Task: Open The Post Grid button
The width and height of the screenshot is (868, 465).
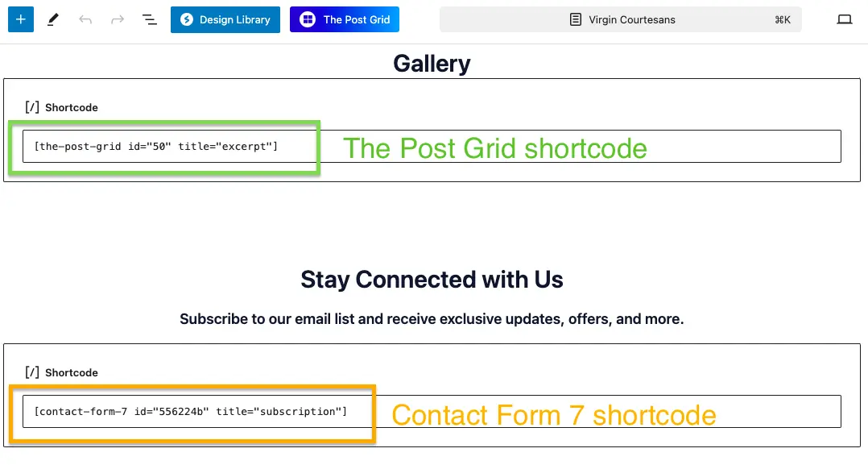Action: click(344, 19)
